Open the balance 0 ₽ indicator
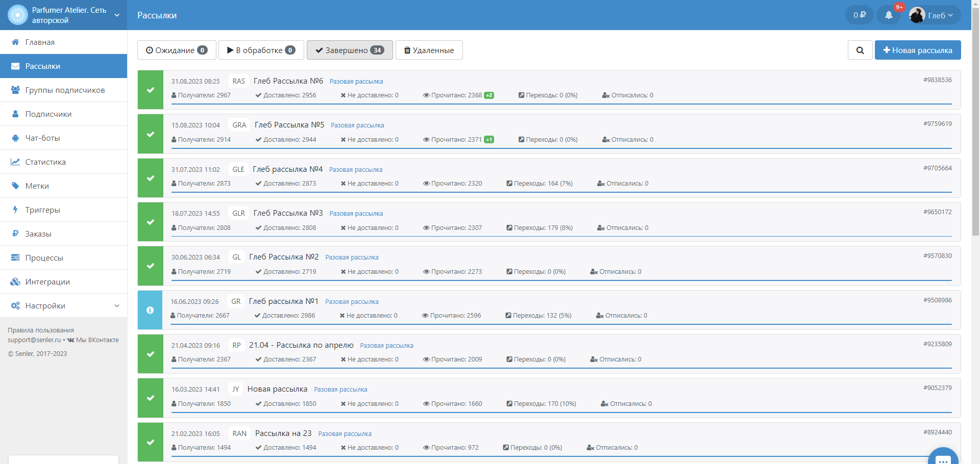 (860, 15)
